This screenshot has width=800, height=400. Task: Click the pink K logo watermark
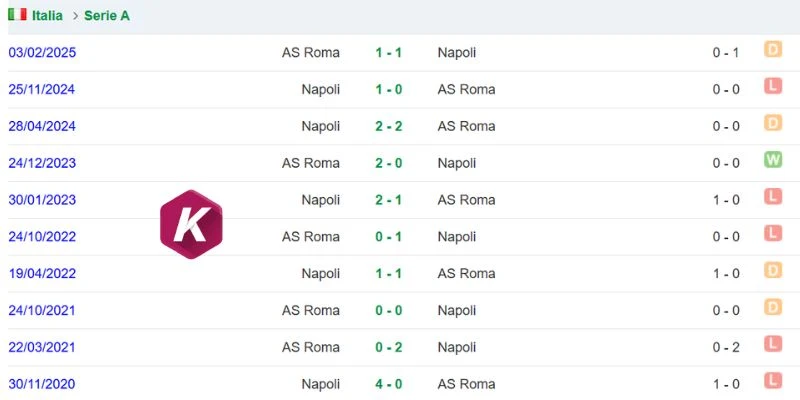tap(191, 224)
